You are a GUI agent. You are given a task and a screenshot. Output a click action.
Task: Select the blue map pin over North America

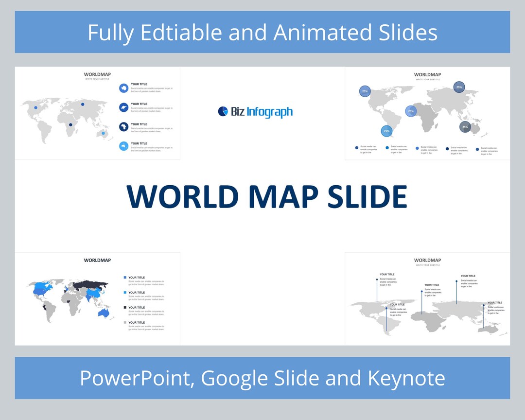35,106
